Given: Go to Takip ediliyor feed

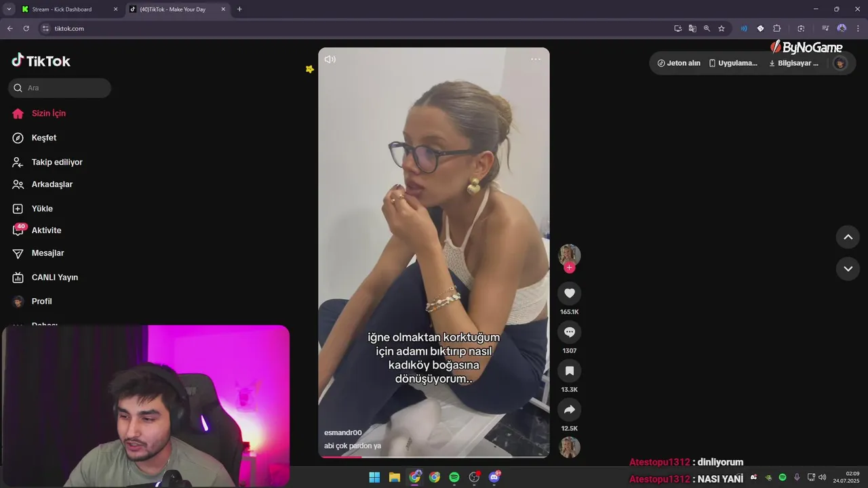Looking at the screenshot, I should 47,162.
